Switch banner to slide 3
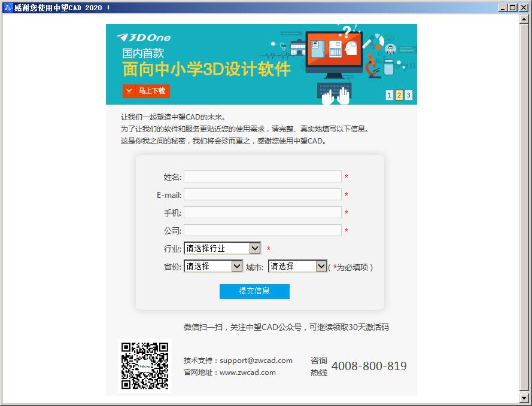This screenshot has height=406, width=532. (409, 95)
